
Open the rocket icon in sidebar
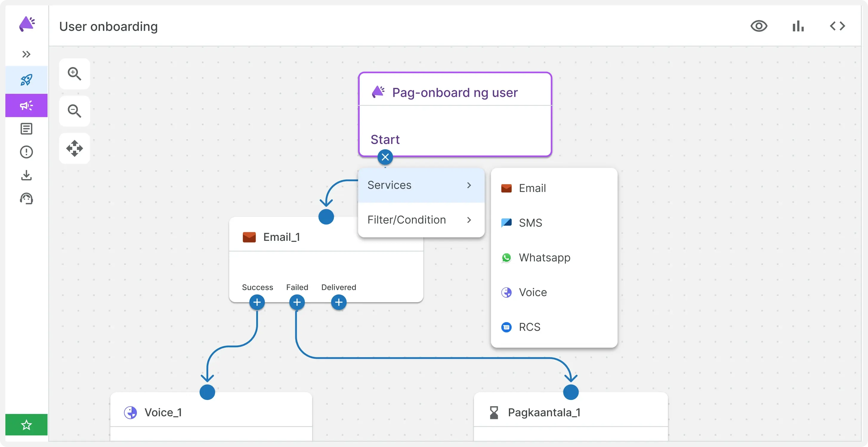[x=26, y=80]
